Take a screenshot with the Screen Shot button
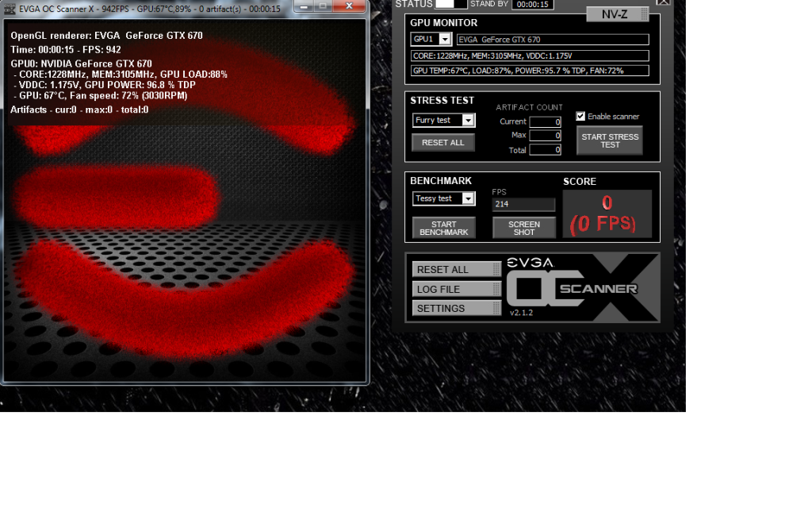 coord(523,228)
